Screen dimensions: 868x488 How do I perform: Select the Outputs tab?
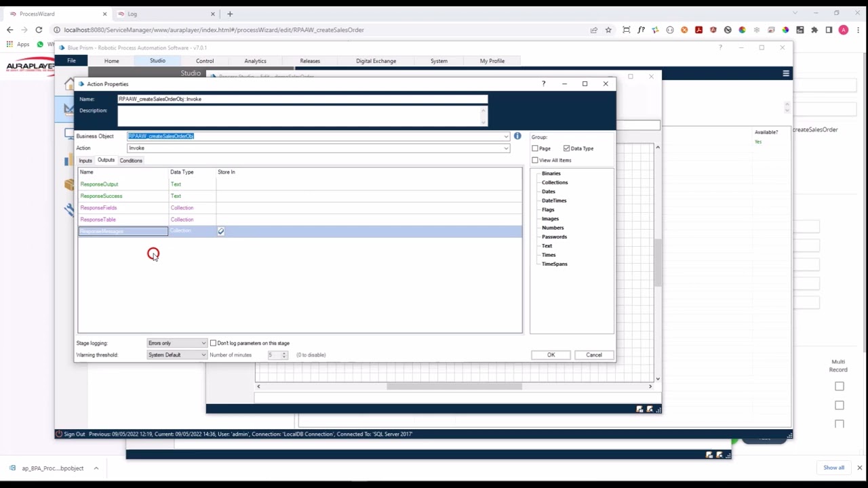(106, 160)
